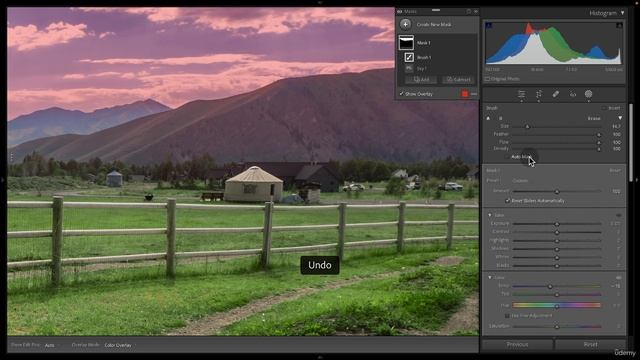This screenshot has width=640, height=360.
Task: Click the Size value field
Action: pos(616,127)
